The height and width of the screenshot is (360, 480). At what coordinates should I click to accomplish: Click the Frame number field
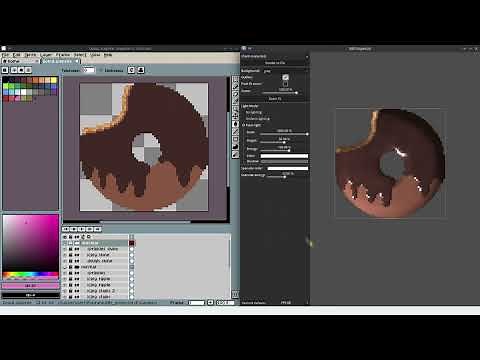pos(196,302)
